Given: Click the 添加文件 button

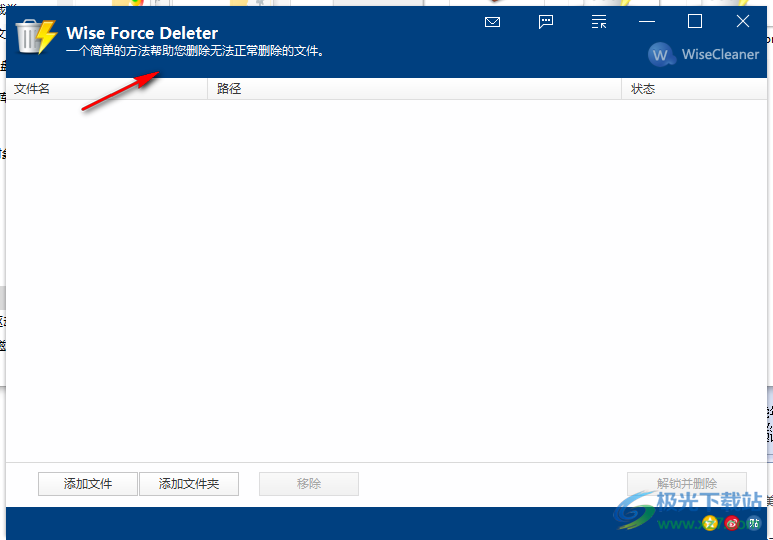Looking at the screenshot, I should 88,484.
